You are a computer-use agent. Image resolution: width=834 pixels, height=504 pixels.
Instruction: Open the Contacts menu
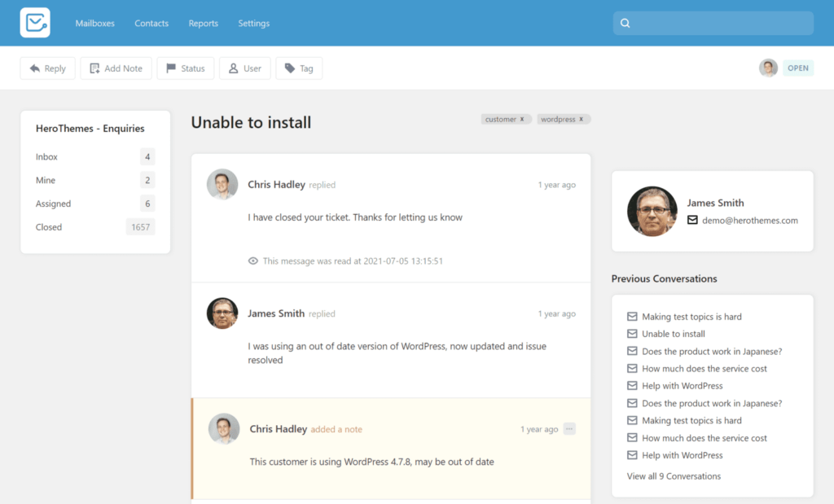click(151, 24)
